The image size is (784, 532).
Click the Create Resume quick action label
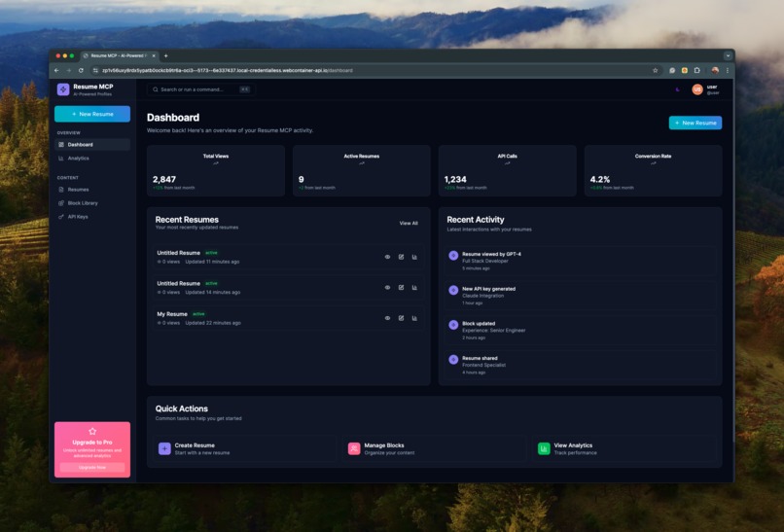click(x=195, y=445)
